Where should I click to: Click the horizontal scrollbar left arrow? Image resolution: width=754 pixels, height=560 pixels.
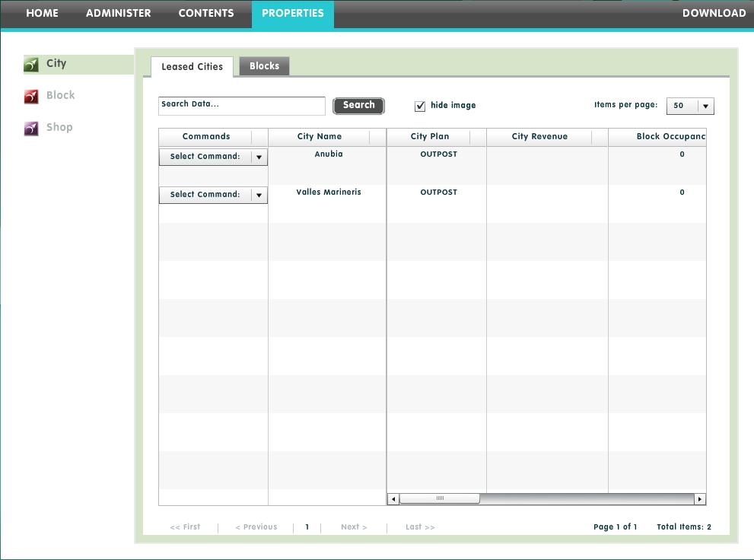point(393,499)
